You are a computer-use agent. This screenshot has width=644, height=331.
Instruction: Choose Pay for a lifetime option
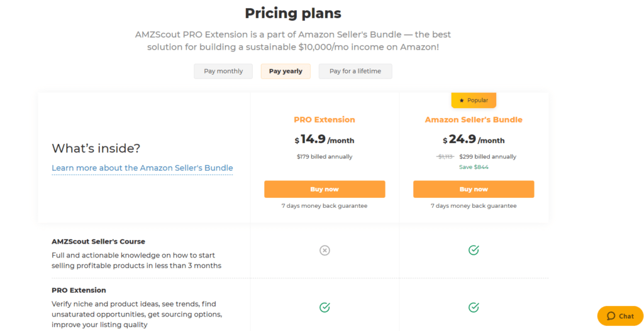pyautogui.click(x=355, y=71)
